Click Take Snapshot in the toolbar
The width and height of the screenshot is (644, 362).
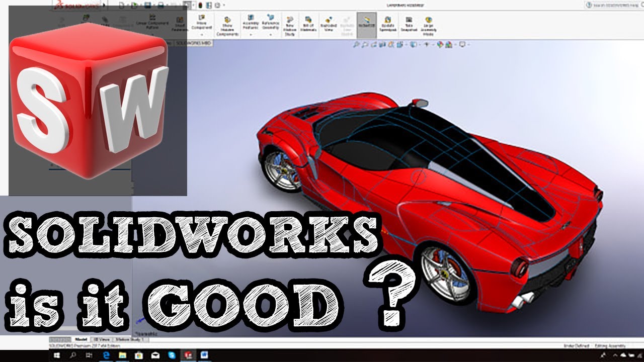pos(409,24)
